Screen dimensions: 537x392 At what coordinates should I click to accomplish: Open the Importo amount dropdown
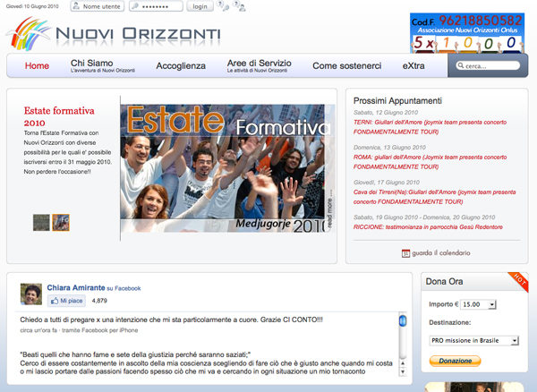tap(482, 304)
